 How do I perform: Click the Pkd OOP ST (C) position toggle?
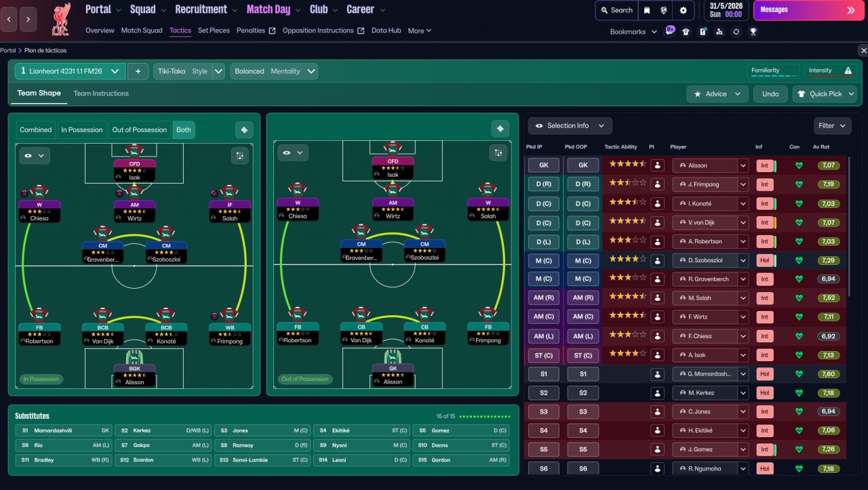pos(583,355)
